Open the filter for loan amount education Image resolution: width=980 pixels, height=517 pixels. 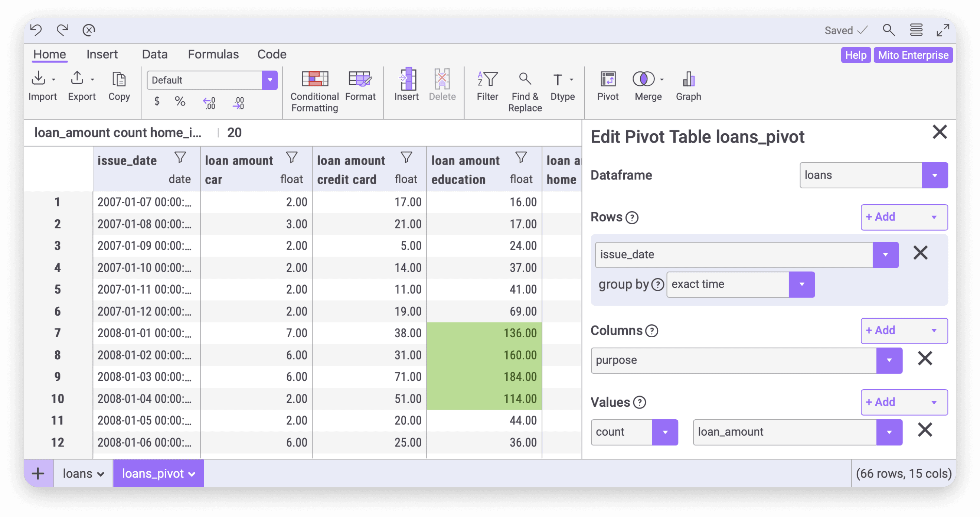click(x=521, y=157)
